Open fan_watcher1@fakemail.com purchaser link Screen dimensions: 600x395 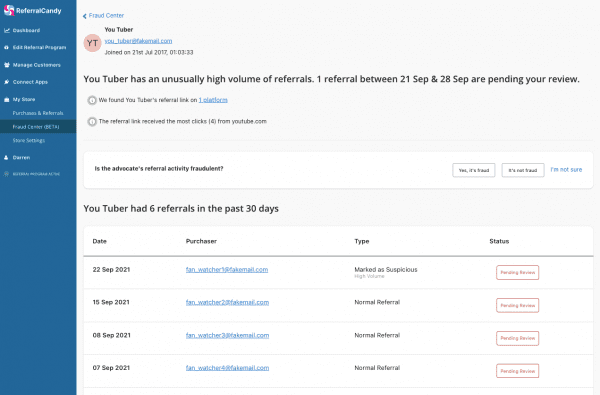tap(227, 269)
